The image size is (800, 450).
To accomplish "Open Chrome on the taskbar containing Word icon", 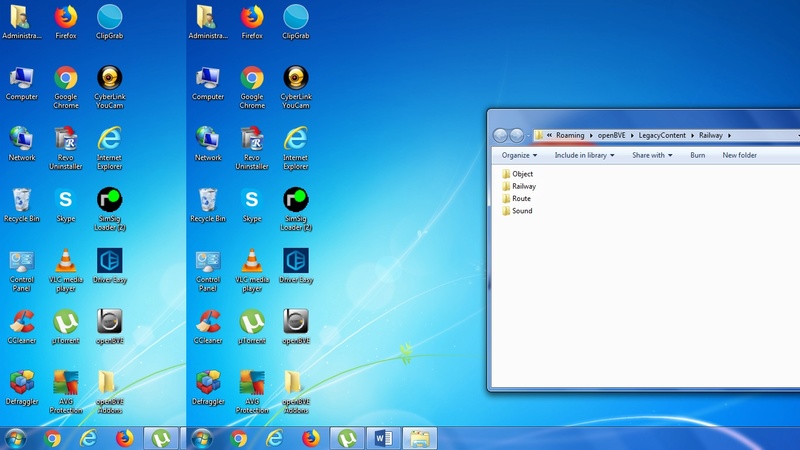I will (x=238, y=438).
